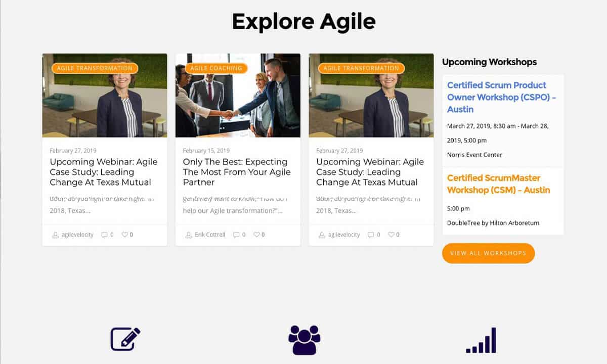
Task: Select the Agile Coaching category tag
Action: (x=216, y=68)
